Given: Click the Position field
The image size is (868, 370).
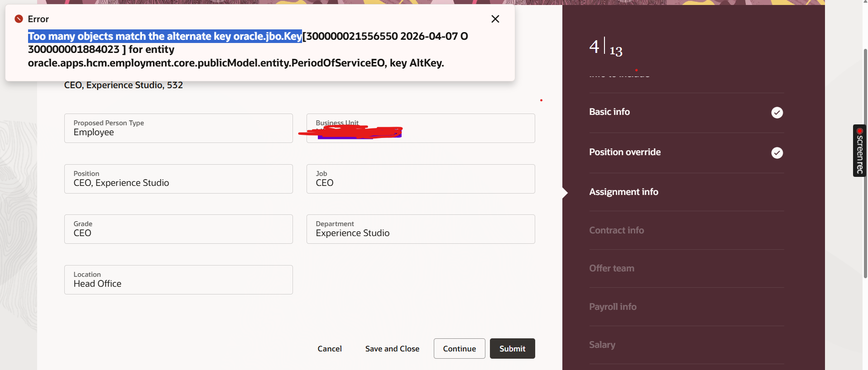Looking at the screenshot, I should click(178, 179).
